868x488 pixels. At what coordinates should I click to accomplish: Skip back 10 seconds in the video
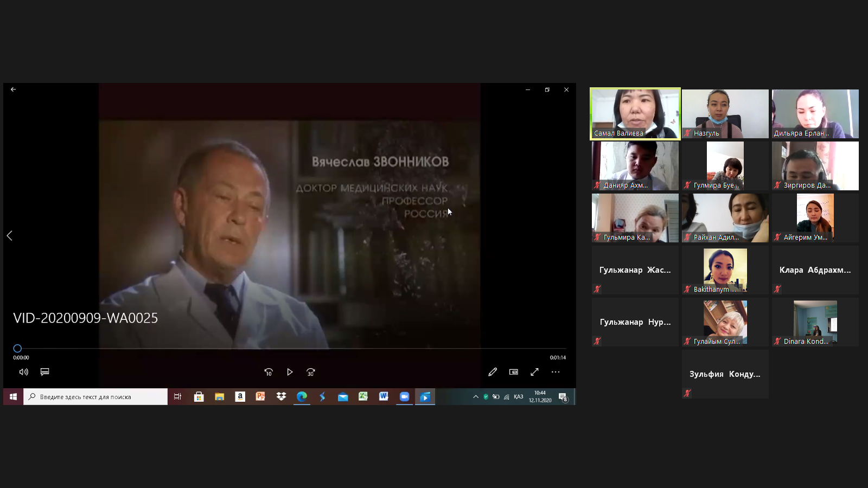(x=269, y=372)
